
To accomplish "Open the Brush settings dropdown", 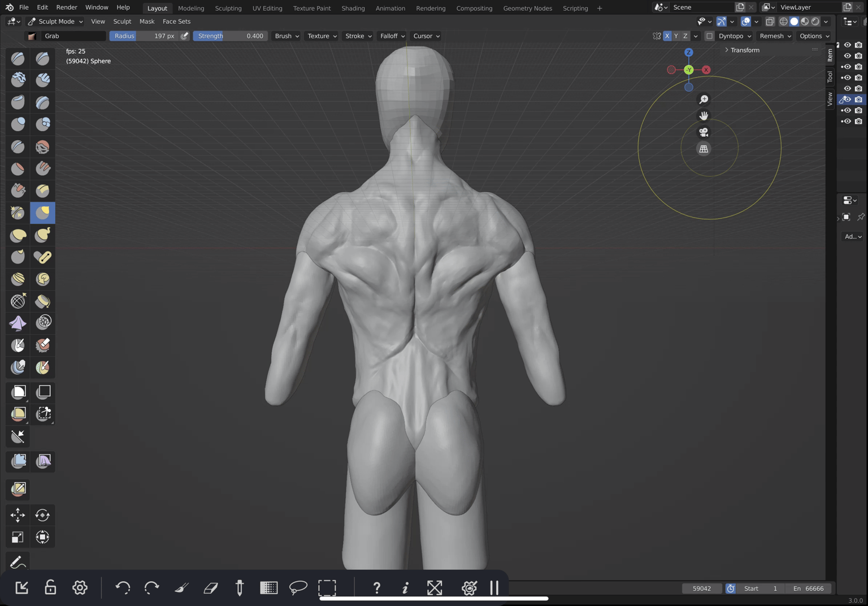I will click(x=287, y=36).
